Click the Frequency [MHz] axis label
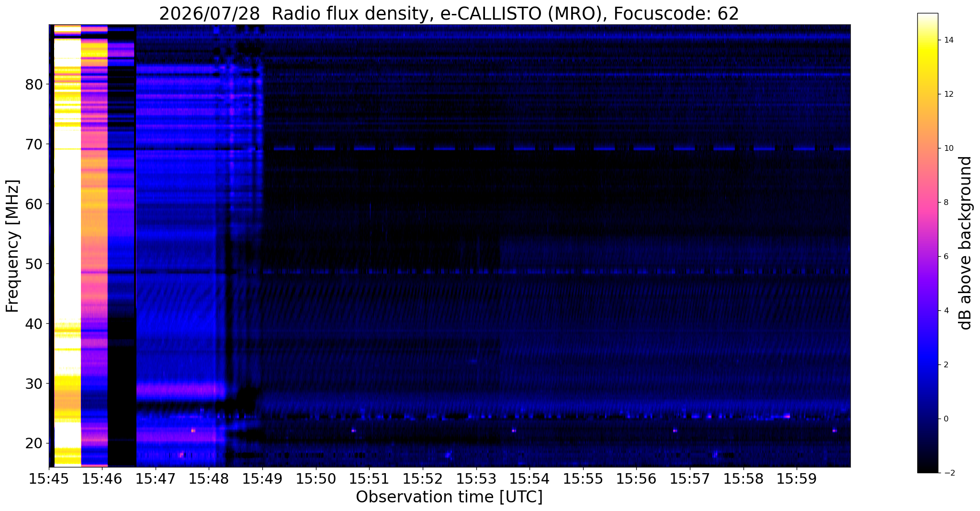 tap(12, 246)
